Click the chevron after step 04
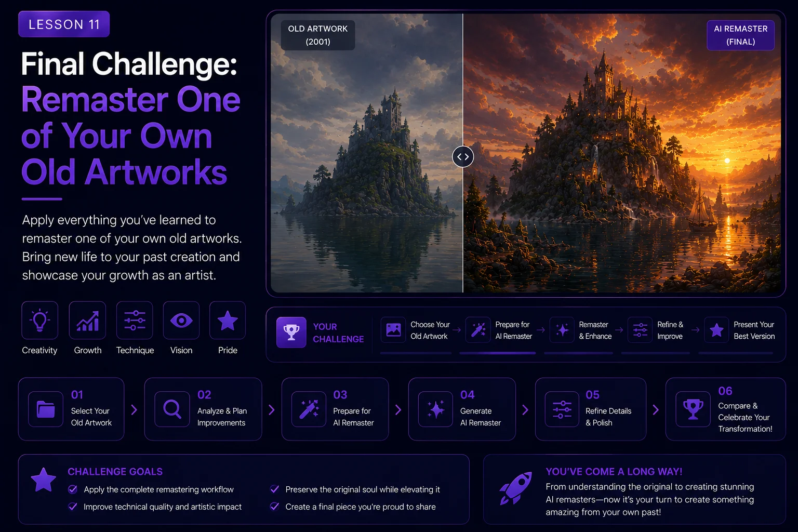798x532 pixels. pos(525,410)
